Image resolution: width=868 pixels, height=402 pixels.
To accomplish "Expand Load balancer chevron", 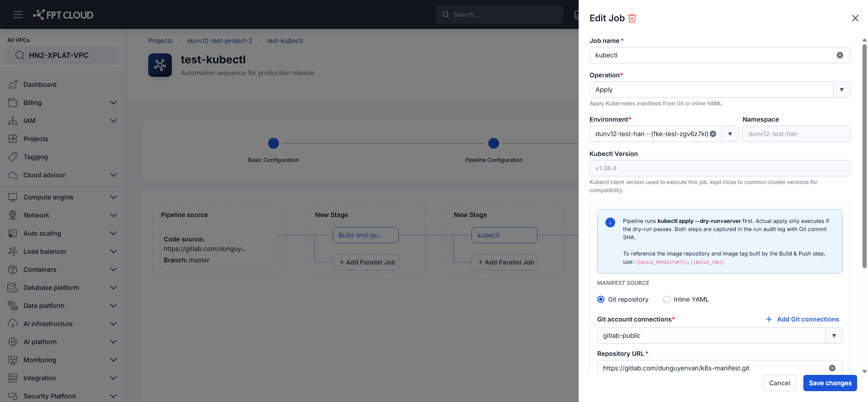I will pos(113,251).
